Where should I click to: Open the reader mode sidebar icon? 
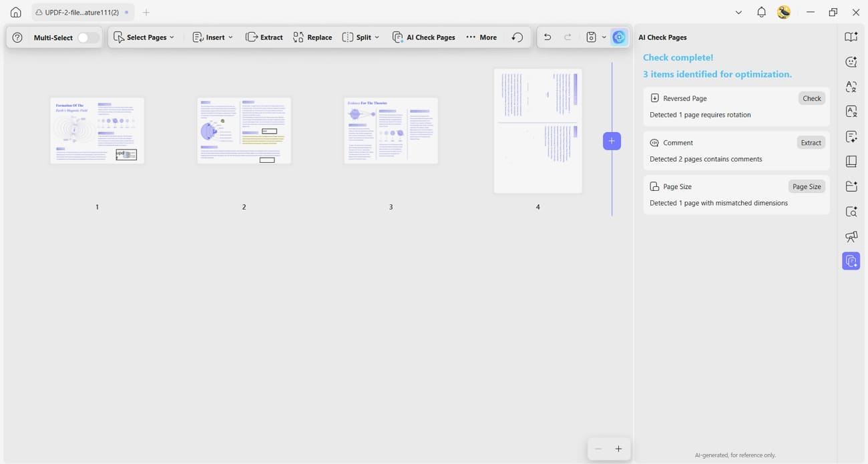(x=851, y=37)
